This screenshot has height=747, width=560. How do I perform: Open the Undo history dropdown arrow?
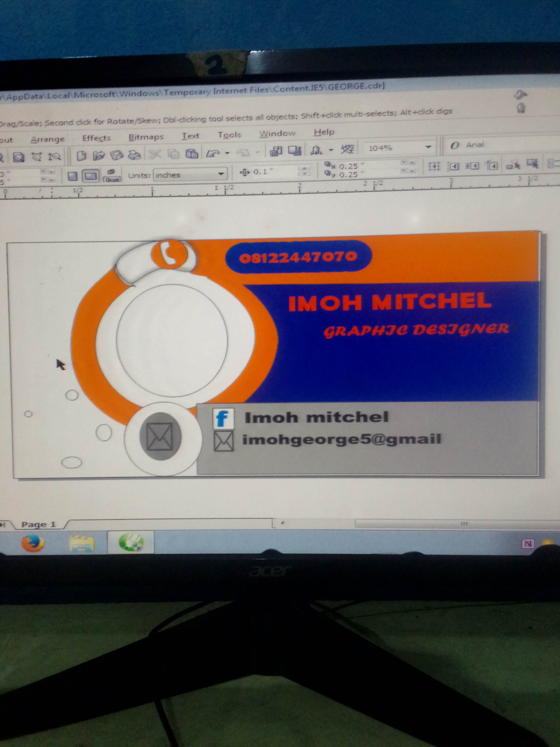click(x=228, y=153)
